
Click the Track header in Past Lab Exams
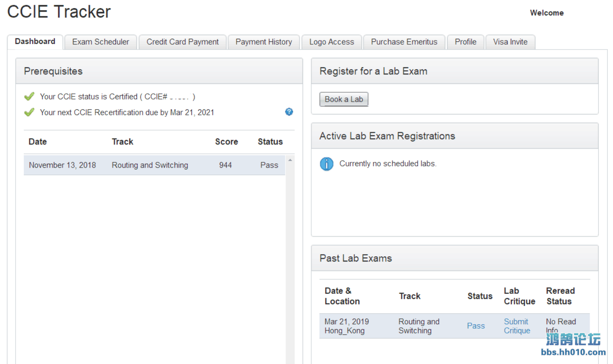tap(410, 296)
